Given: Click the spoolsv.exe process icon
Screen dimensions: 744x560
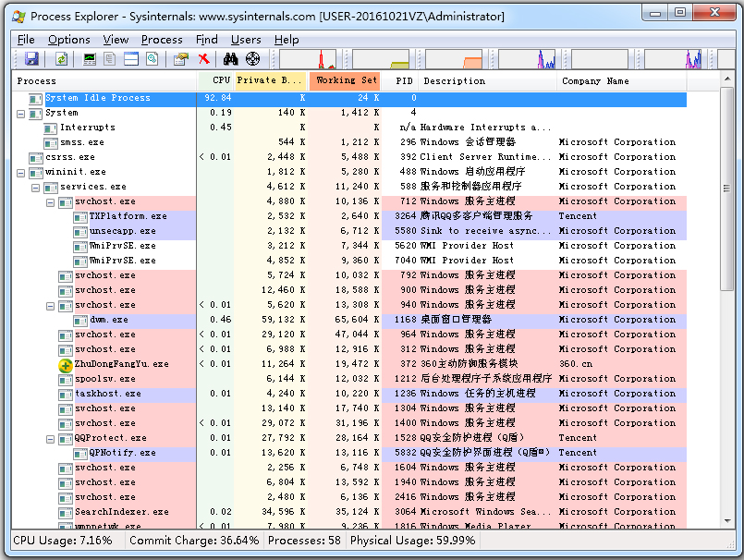Looking at the screenshot, I should (x=66, y=380).
